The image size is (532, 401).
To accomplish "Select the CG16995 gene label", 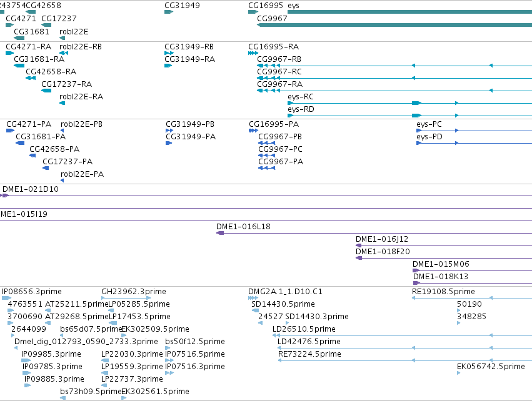I will point(266,6).
